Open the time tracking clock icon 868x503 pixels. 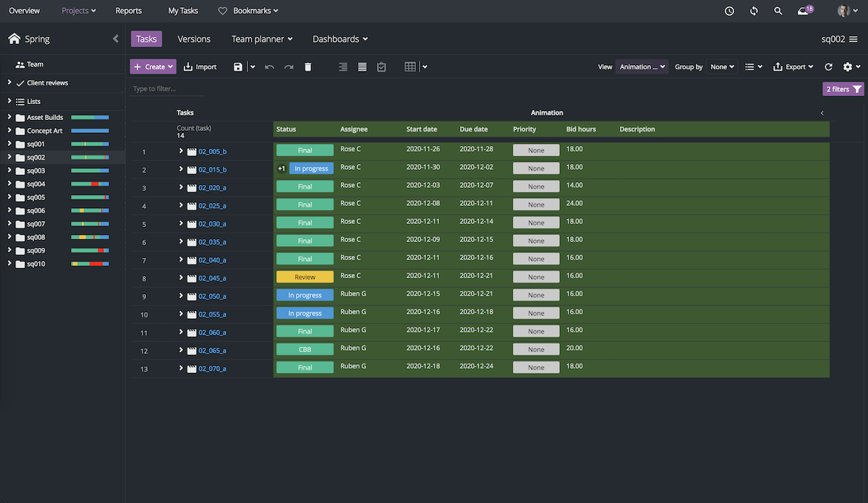[729, 11]
